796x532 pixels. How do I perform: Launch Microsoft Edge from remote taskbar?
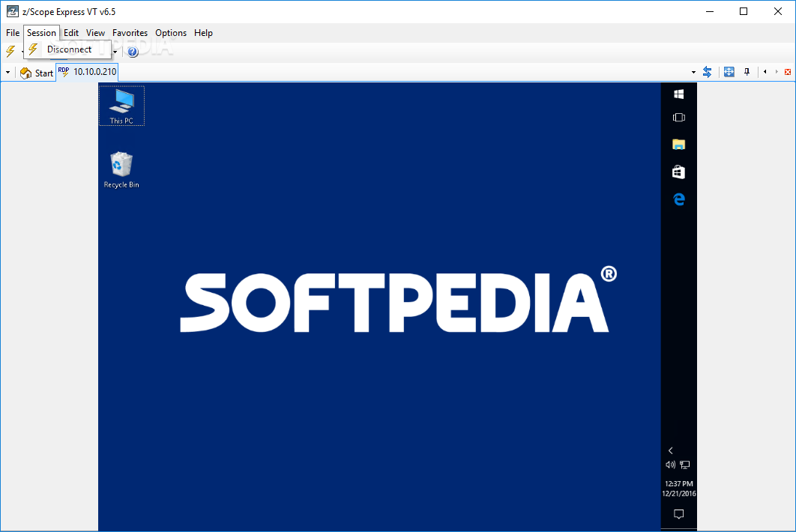(679, 199)
